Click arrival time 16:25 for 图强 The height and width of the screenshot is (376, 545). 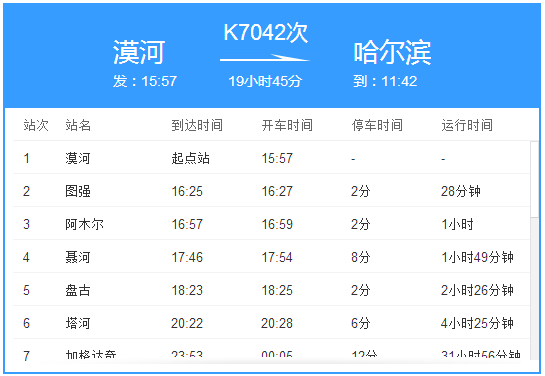pyautogui.click(x=187, y=191)
